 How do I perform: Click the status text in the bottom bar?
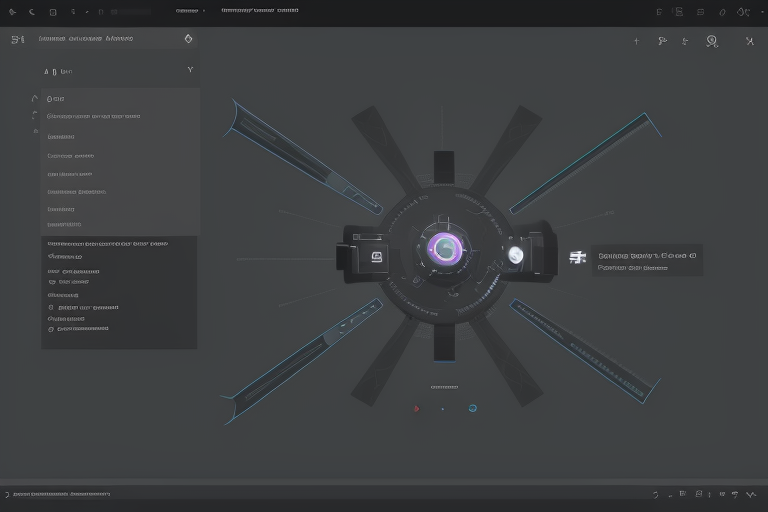tap(60, 494)
